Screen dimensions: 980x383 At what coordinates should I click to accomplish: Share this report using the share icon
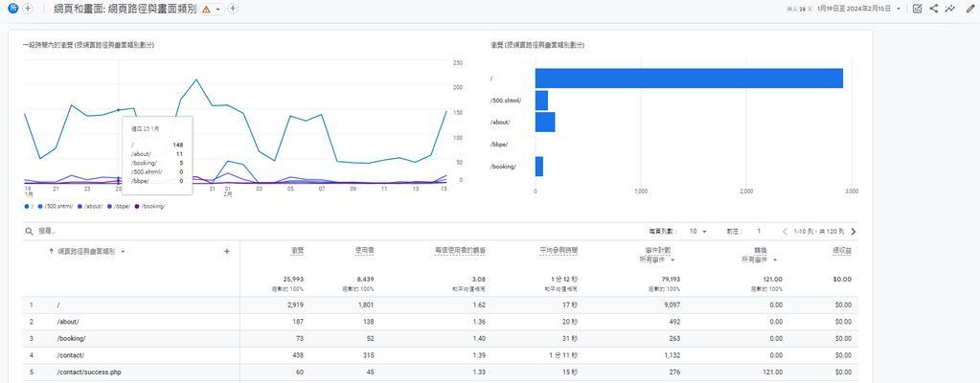click(x=934, y=9)
